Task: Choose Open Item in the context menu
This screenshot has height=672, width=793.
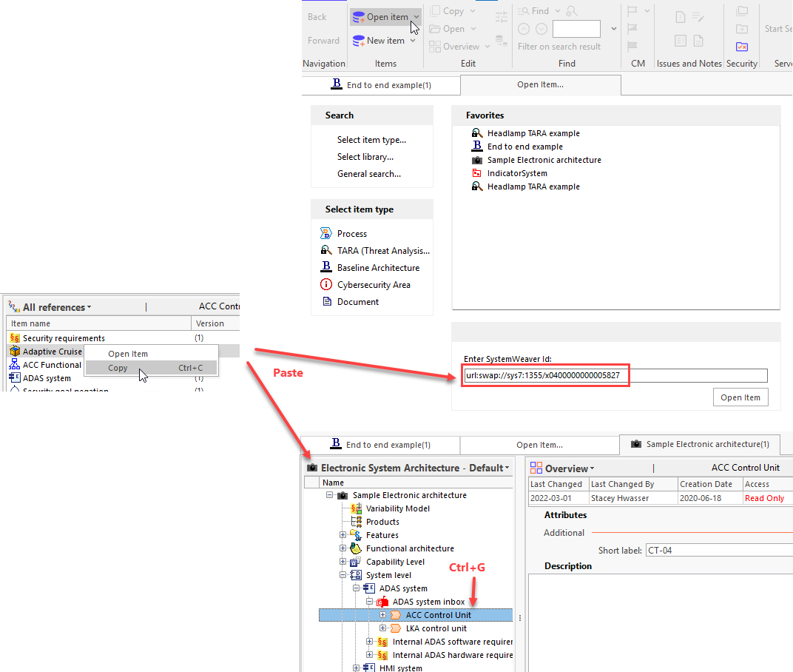Action: 151,354
